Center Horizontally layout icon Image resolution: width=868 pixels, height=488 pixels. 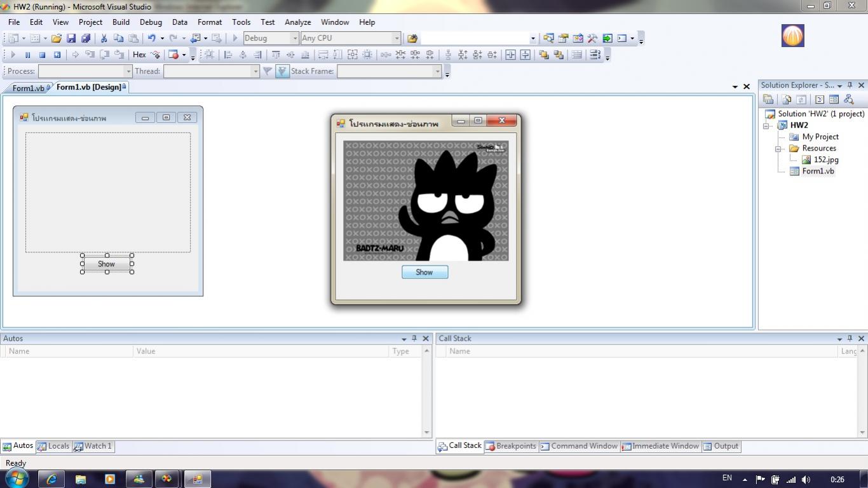510,55
